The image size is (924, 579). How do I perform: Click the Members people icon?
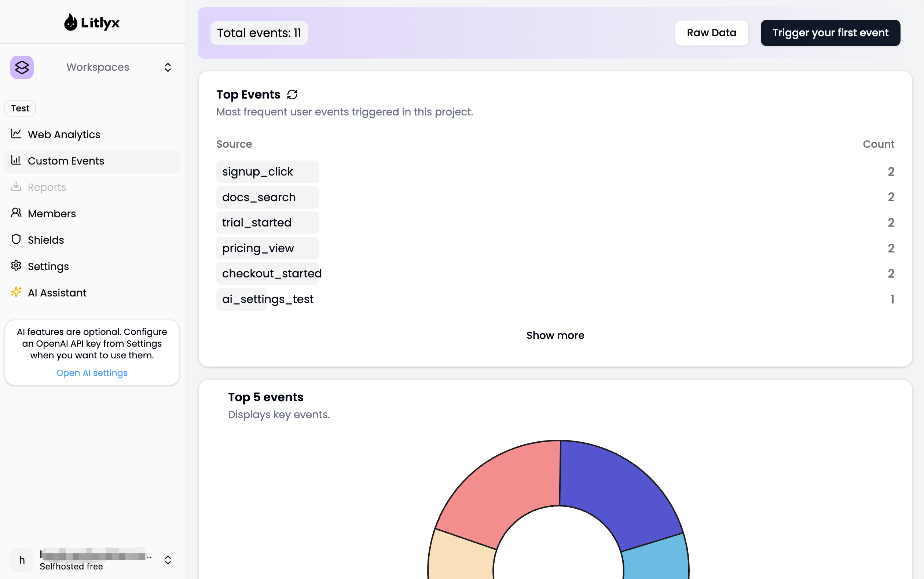(x=16, y=213)
